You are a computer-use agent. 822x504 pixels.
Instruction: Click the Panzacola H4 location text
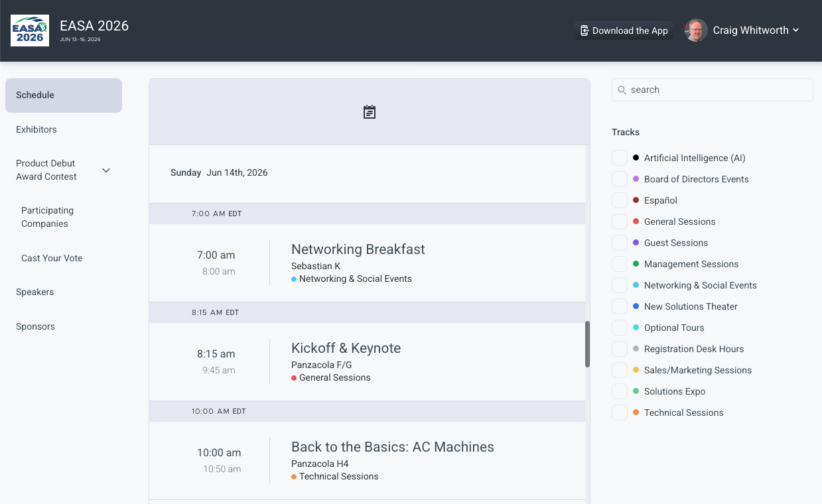pos(320,464)
